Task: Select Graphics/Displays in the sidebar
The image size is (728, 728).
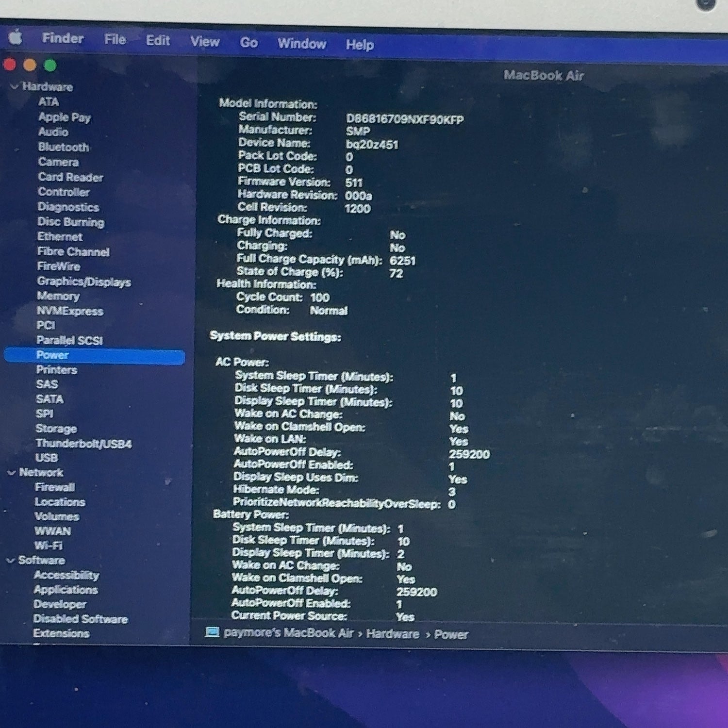Action: click(84, 281)
